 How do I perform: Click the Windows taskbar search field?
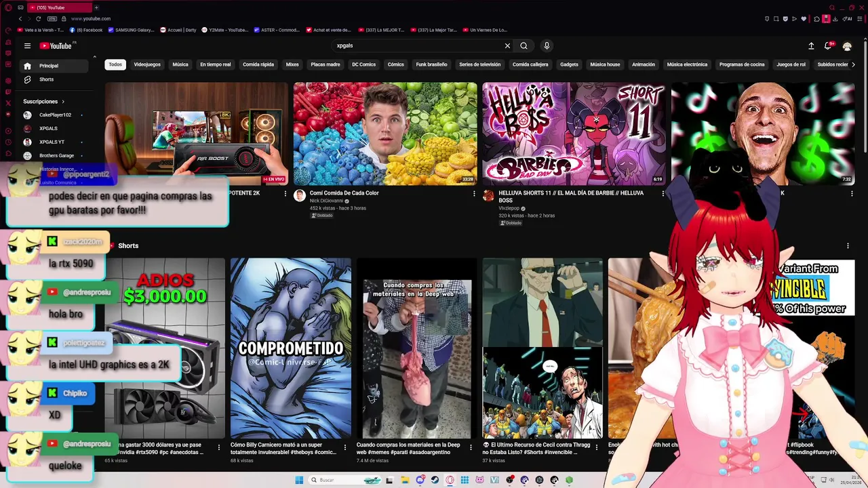pyautogui.click(x=345, y=480)
